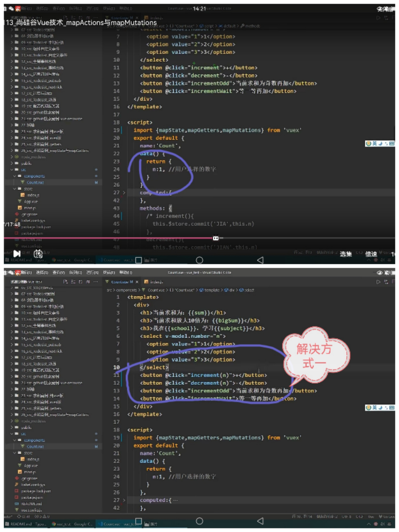
Task: Open the 倍速 playback speed option
Action: tap(371, 254)
